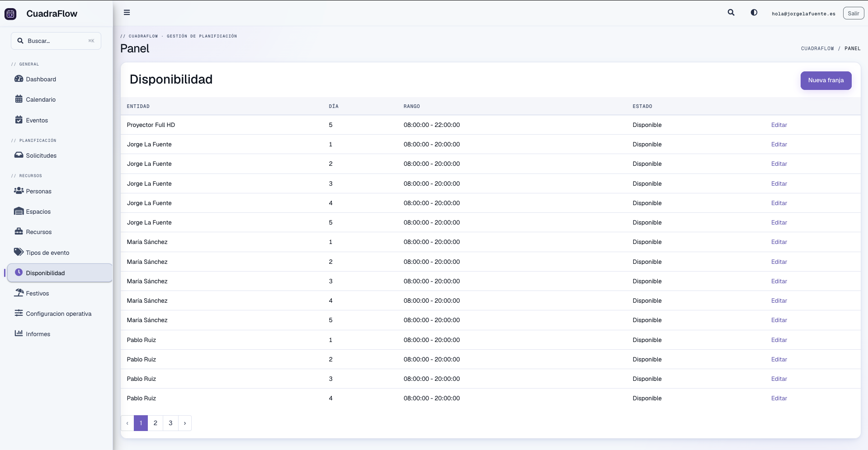868x450 pixels.
Task: Click the next page arrow
Action: point(185,423)
